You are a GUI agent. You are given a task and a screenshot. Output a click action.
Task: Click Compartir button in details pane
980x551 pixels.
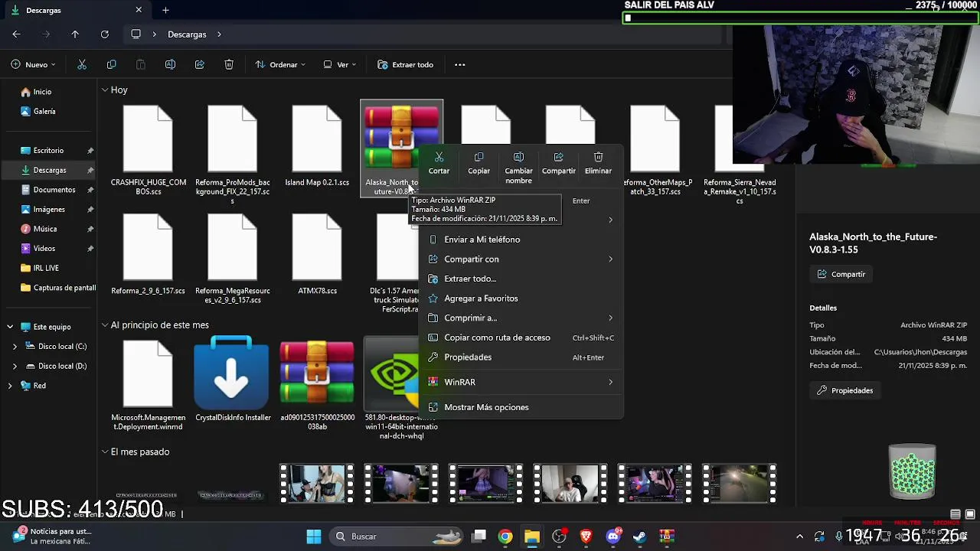point(841,274)
